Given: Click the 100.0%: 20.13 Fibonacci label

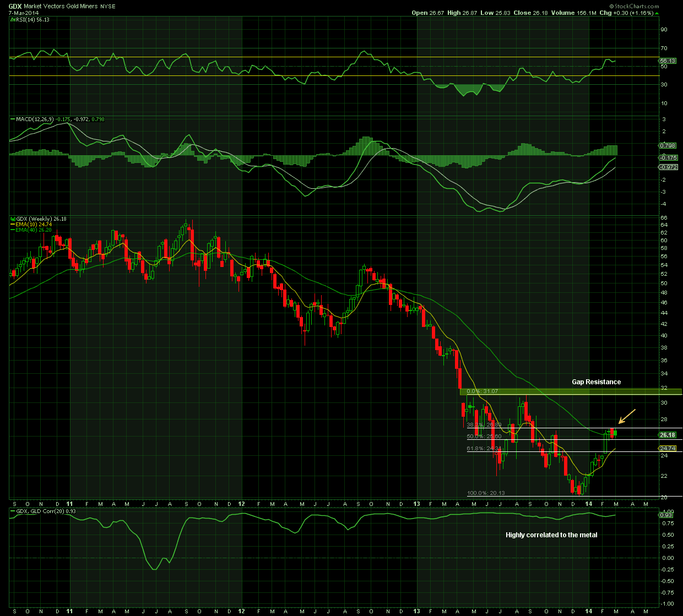Looking at the screenshot, I should click(x=486, y=493).
